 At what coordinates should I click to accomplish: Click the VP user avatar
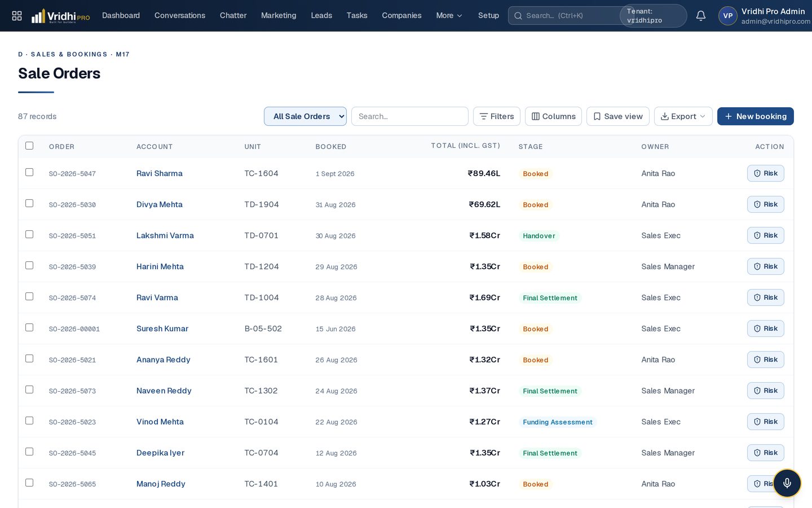728,16
